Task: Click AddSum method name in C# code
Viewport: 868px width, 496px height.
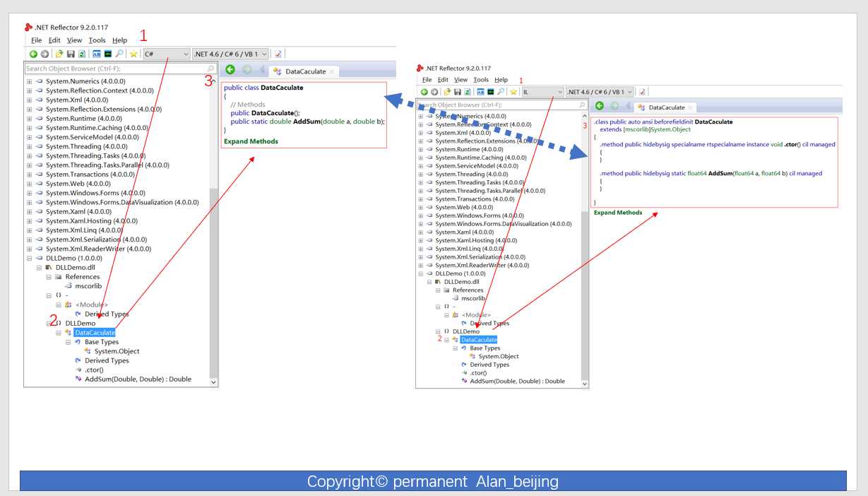Action: (x=307, y=122)
